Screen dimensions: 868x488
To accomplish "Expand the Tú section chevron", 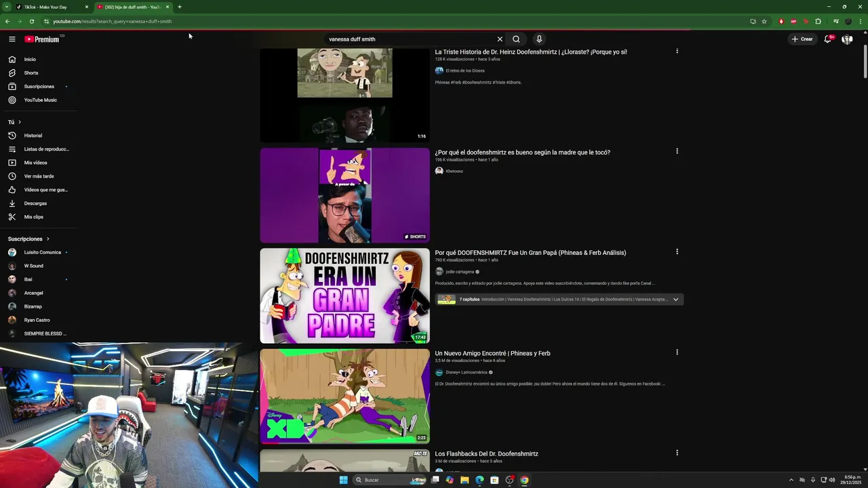I will point(20,122).
